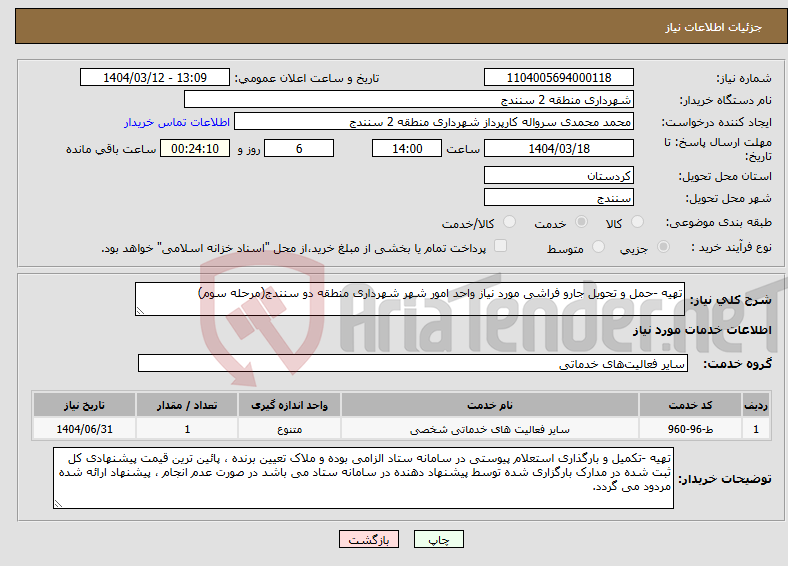Click the بازگشت (back) button
Screen dimensions: 788x566
[x=369, y=539]
